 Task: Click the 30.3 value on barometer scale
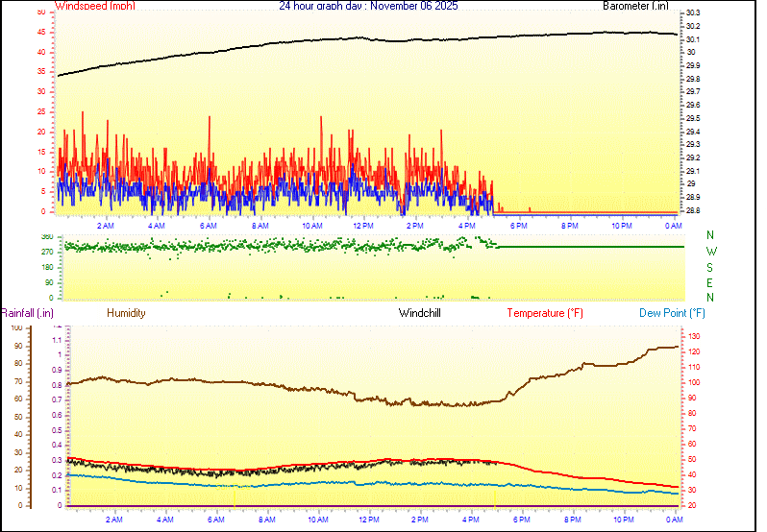(693, 12)
